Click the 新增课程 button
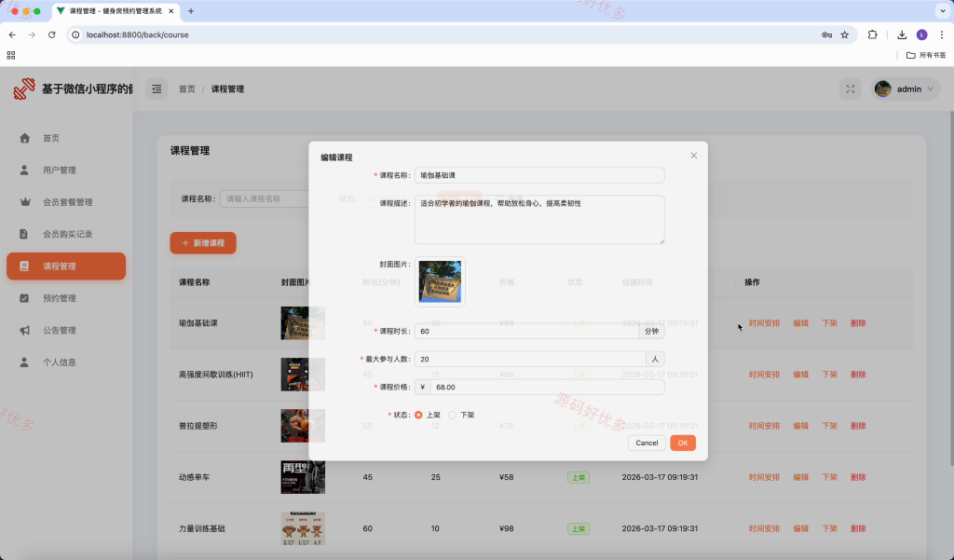This screenshot has height=560, width=954. [x=202, y=243]
